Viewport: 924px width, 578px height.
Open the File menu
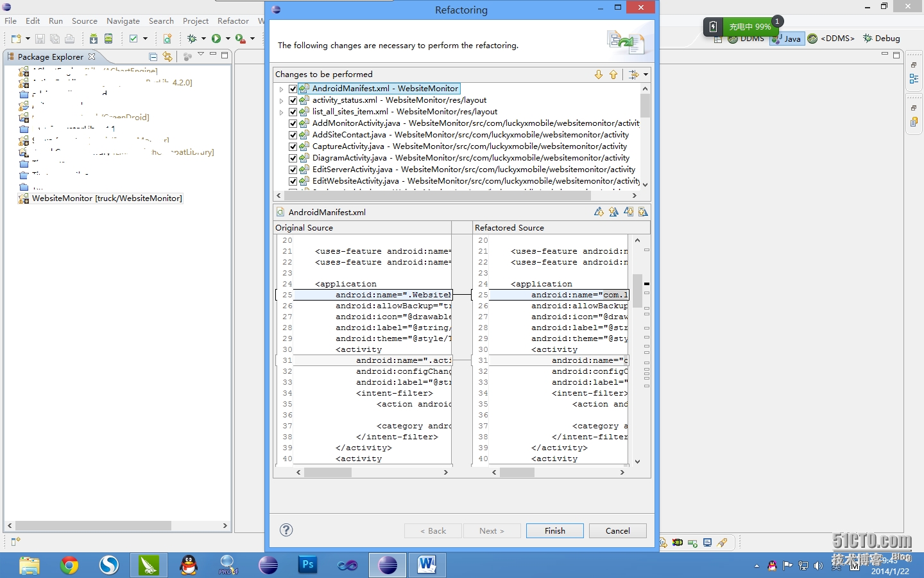pyautogui.click(x=11, y=21)
